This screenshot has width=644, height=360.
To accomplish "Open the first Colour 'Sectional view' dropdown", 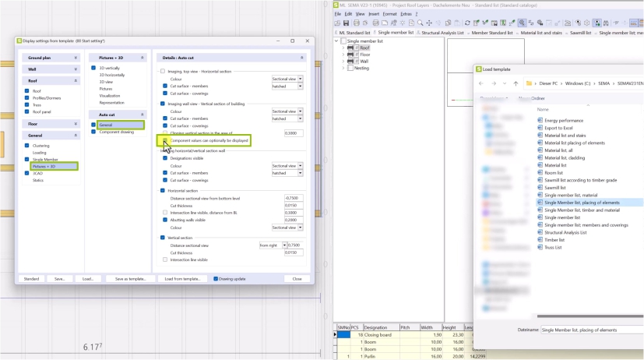I will [x=286, y=79].
